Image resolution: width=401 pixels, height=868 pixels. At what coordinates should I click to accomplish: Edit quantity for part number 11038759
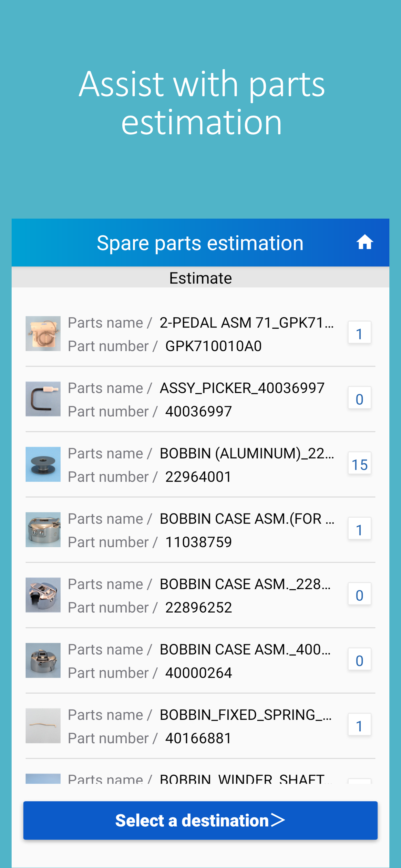point(360,528)
